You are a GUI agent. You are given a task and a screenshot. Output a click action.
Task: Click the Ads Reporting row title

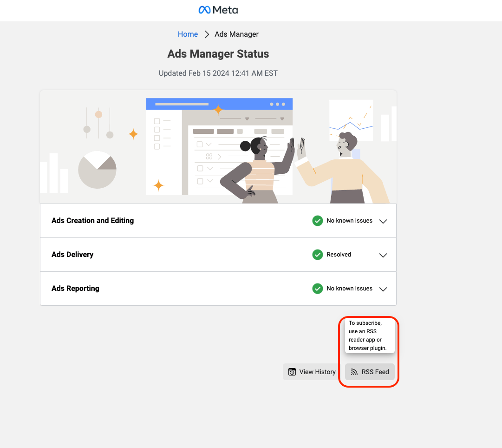point(75,289)
